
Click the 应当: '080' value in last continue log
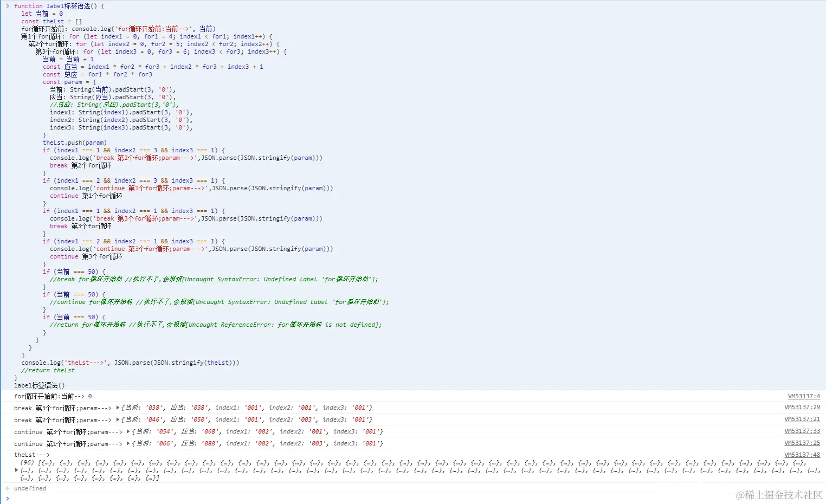pos(210,443)
